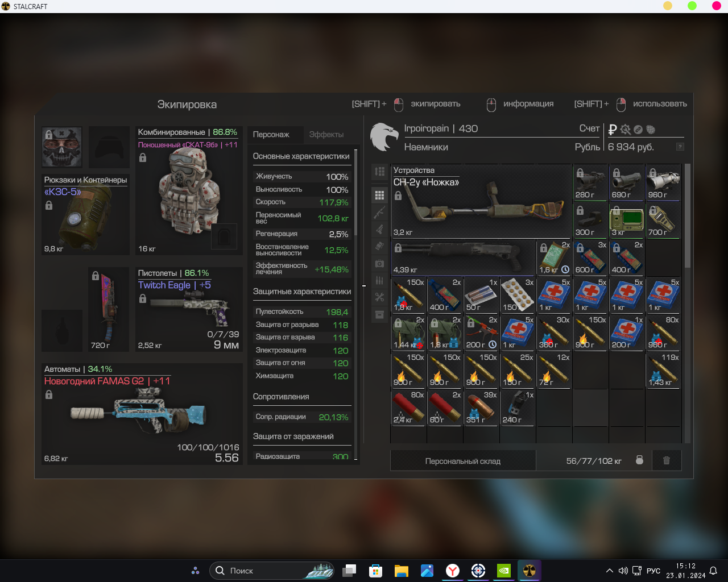728x582 pixels.
Task: Click the kettlebell weight icon
Action: (x=639, y=460)
